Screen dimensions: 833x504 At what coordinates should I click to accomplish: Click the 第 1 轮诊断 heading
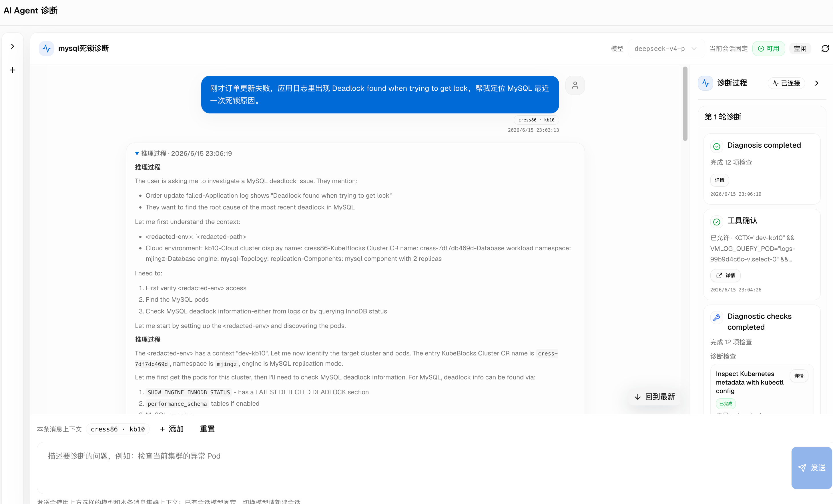pyautogui.click(x=723, y=117)
